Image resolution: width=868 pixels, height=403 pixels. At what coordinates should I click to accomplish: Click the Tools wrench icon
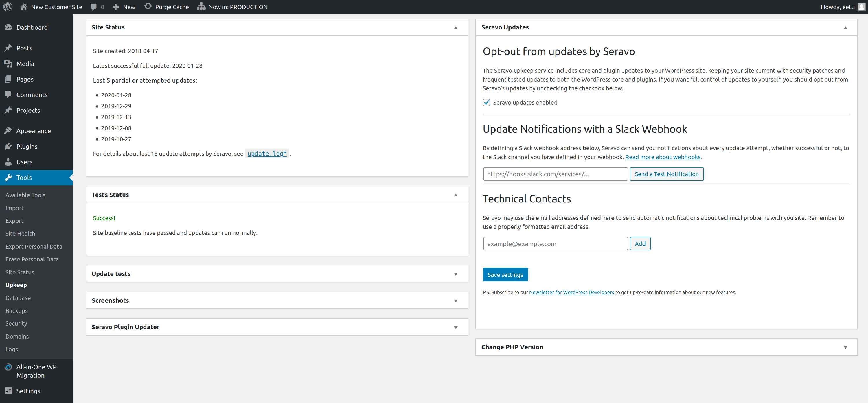[8, 178]
